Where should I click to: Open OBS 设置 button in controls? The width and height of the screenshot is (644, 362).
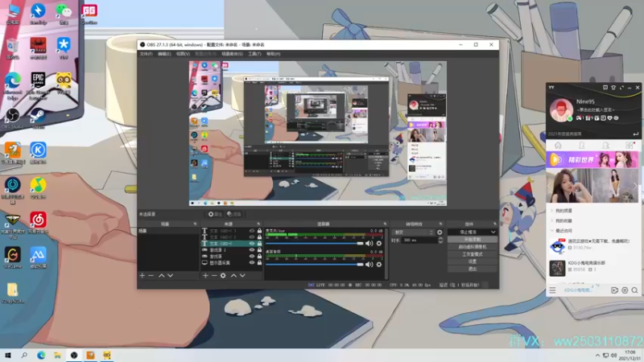point(473,261)
